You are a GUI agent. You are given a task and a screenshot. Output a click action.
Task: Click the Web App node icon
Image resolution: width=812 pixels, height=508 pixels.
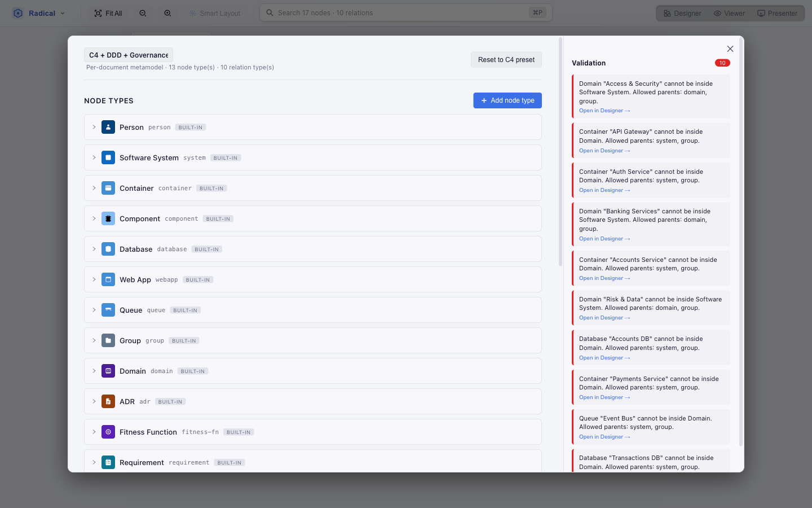tap(108, 279)
